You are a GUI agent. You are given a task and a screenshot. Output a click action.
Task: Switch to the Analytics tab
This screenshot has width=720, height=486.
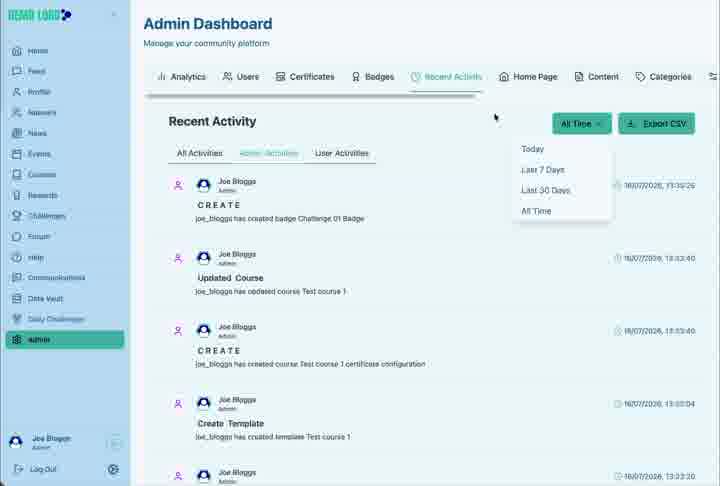pyautogui.click(x=182, y=77)
